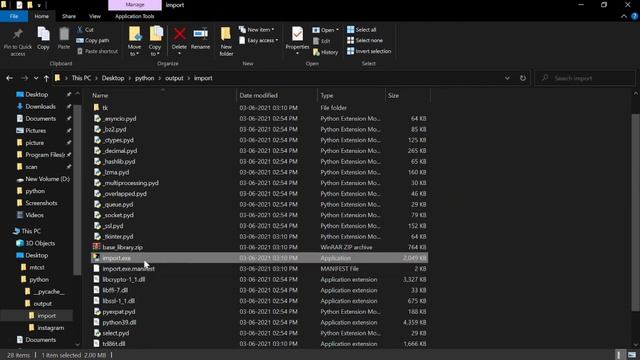Click the Search import field
The image size is (640, 360).
(586, 78)
